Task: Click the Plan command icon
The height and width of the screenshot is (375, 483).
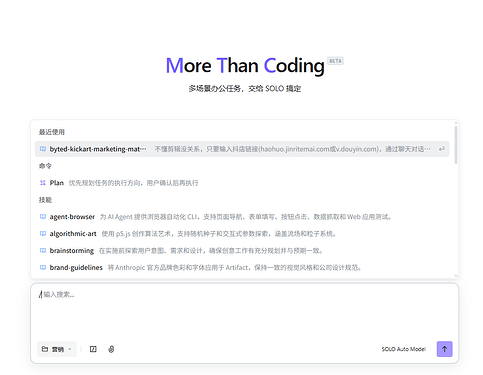Action: (43, 183)
